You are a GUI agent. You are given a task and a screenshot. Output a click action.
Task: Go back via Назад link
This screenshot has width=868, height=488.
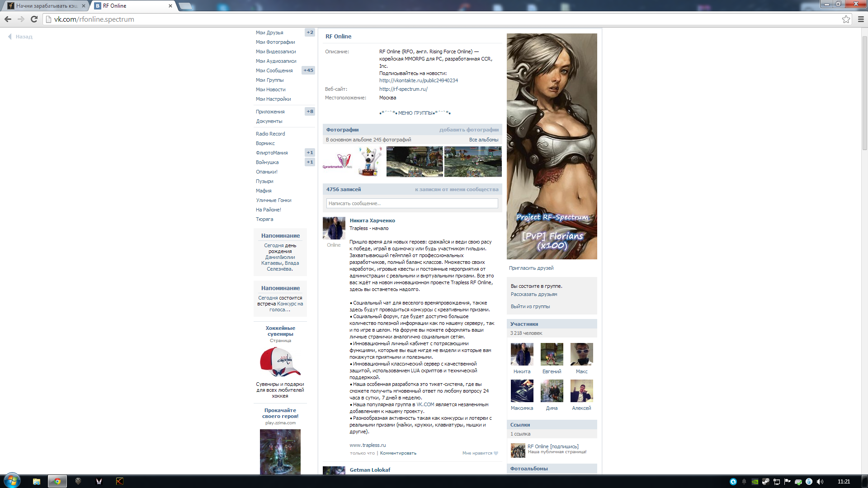[x=20, y=37]
